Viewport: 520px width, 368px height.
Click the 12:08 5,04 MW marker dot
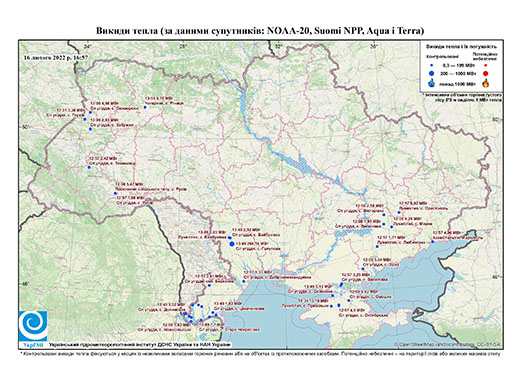pos(363,269)
